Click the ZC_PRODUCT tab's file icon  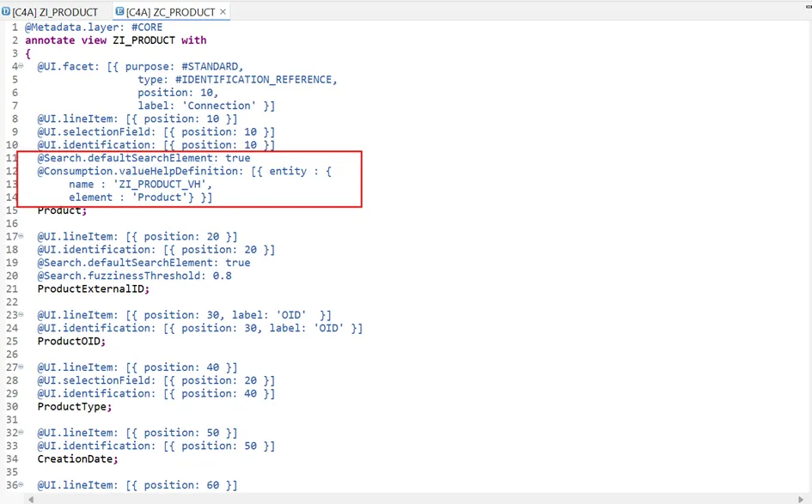[x=119, y=12]
